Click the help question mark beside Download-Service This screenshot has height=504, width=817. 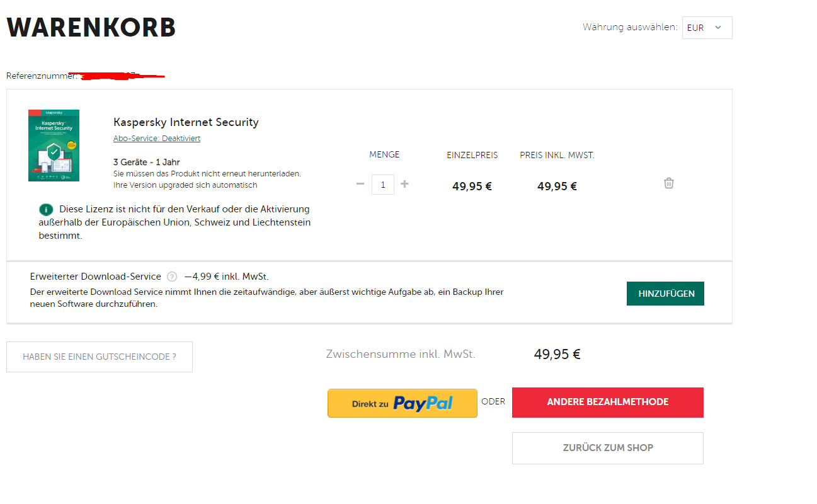172,277
